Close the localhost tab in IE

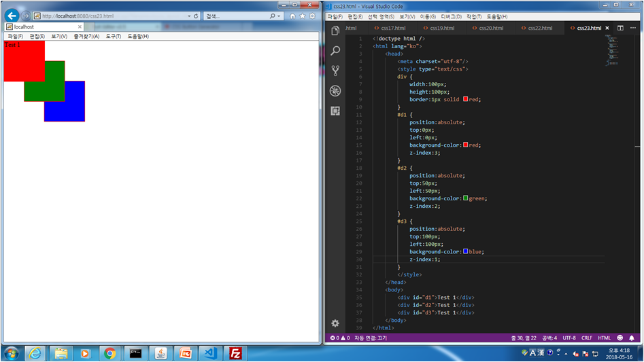80,26
